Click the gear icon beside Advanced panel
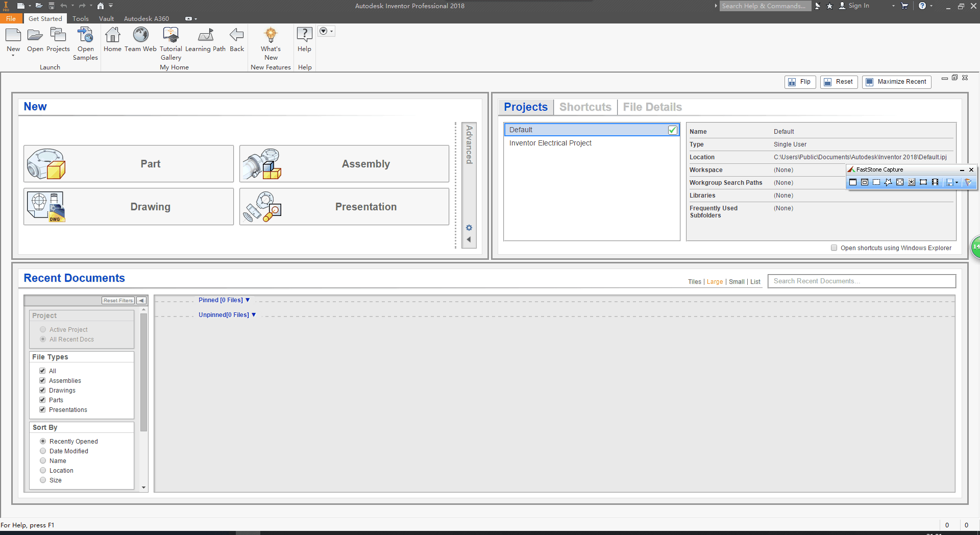The width and height of the screenshot is (980, 535). click(x=469, y=228)
